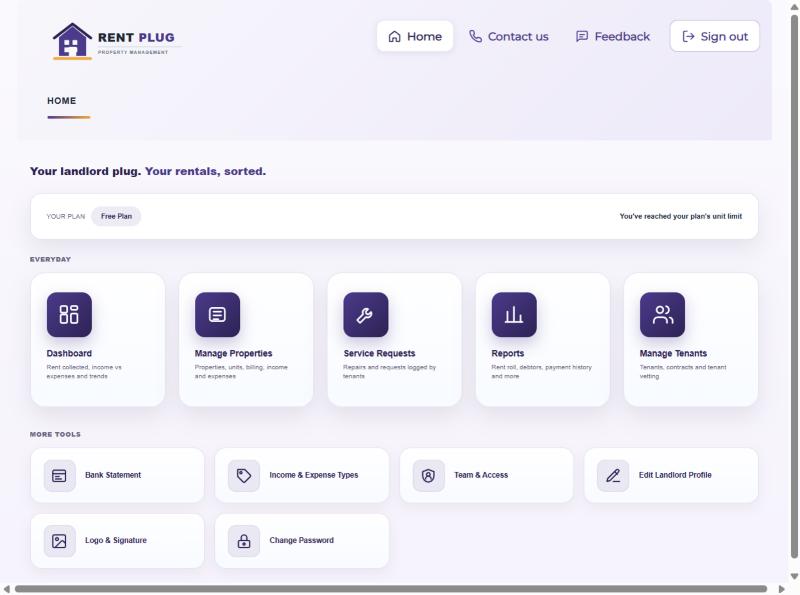Click the "Rent roll, debtors, payment history" description

coord(541,371)
